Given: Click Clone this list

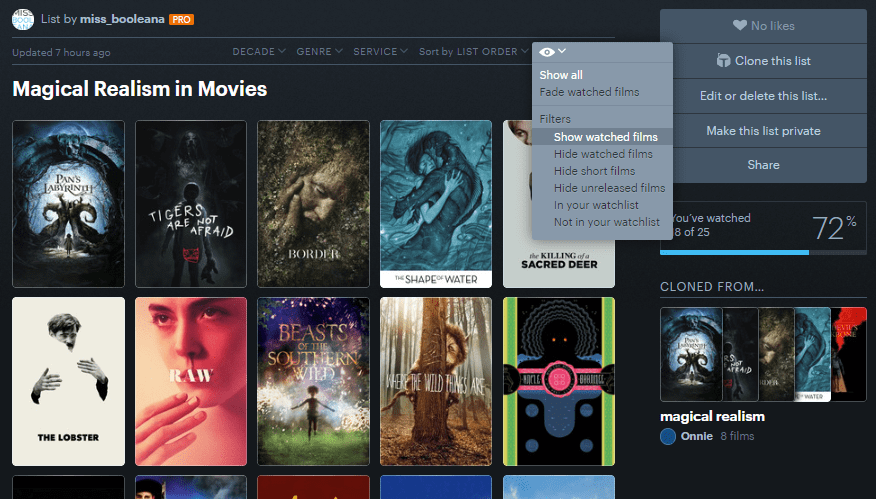Looking at the screenshot, I should tap(763, 61).
